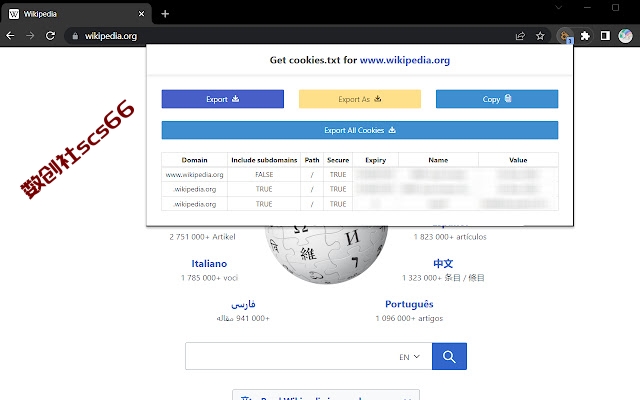The height and width of the screenshot is (400, 640).
Task: Click the browser forward arrow
Action: click(30, 36)
